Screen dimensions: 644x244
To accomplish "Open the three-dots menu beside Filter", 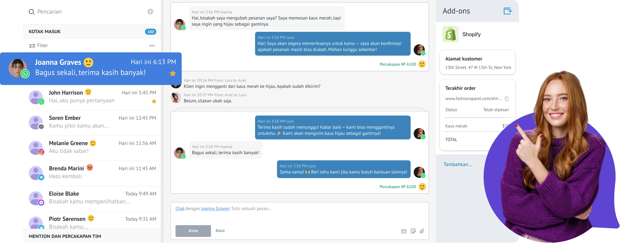I will 152,46.
